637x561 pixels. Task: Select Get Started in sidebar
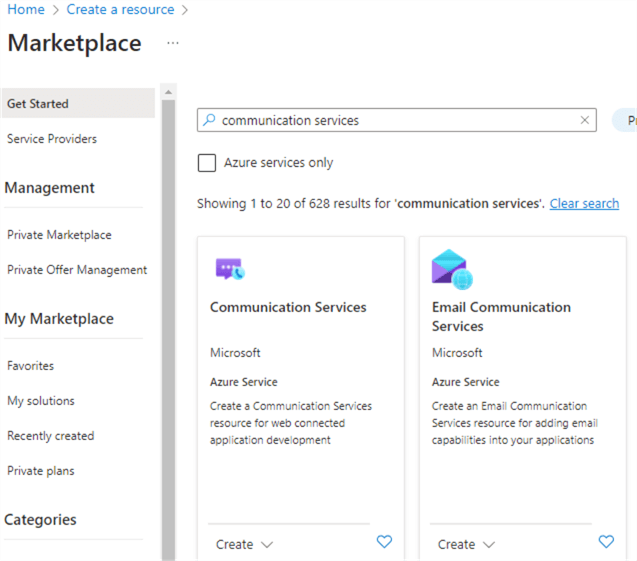pos(38,104)
